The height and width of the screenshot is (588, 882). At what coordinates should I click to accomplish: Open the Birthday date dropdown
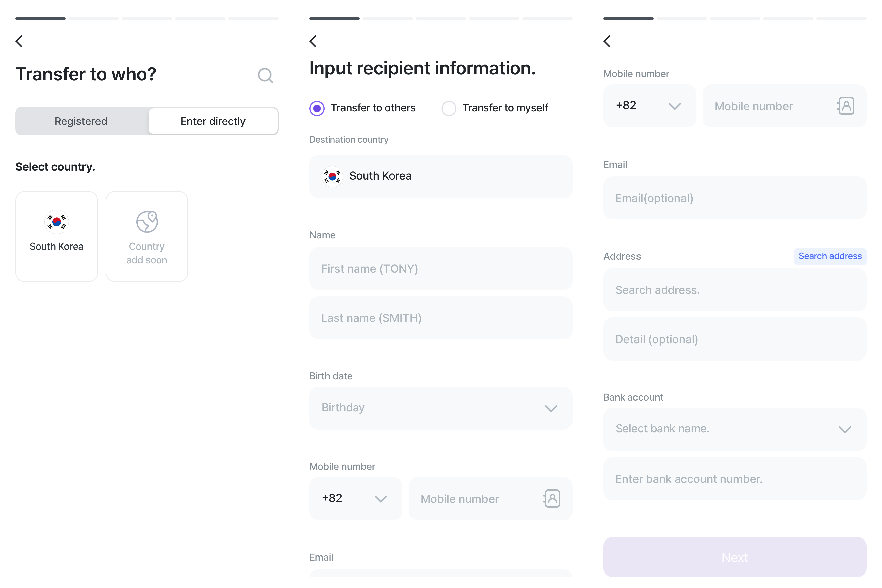click(441, 408)
